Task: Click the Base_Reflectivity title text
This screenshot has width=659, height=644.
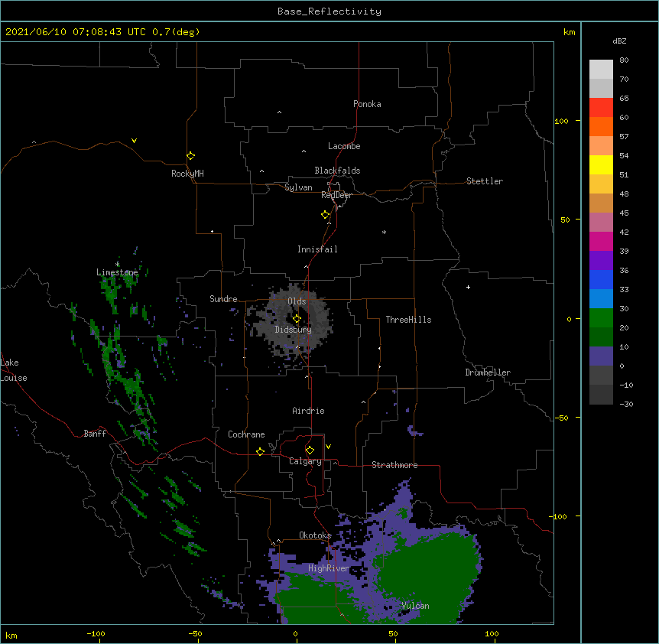Action: (329, 11)
